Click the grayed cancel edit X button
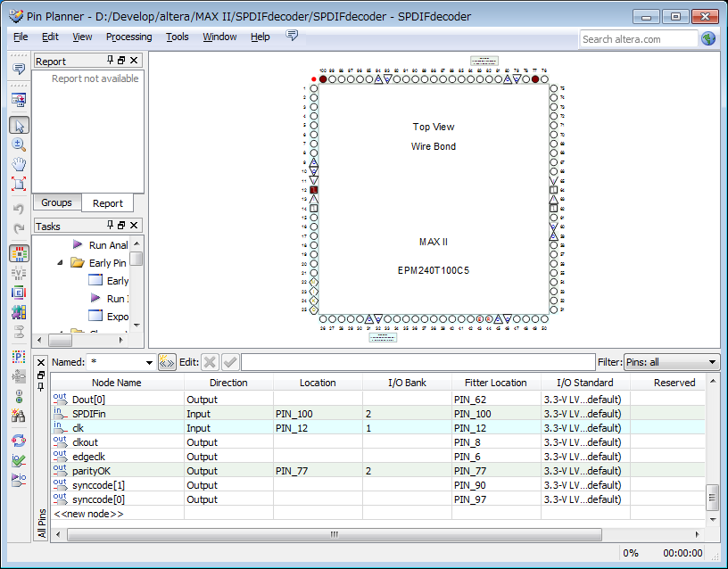The width and height of the screenshot is (728, 569). pos(211,362)
